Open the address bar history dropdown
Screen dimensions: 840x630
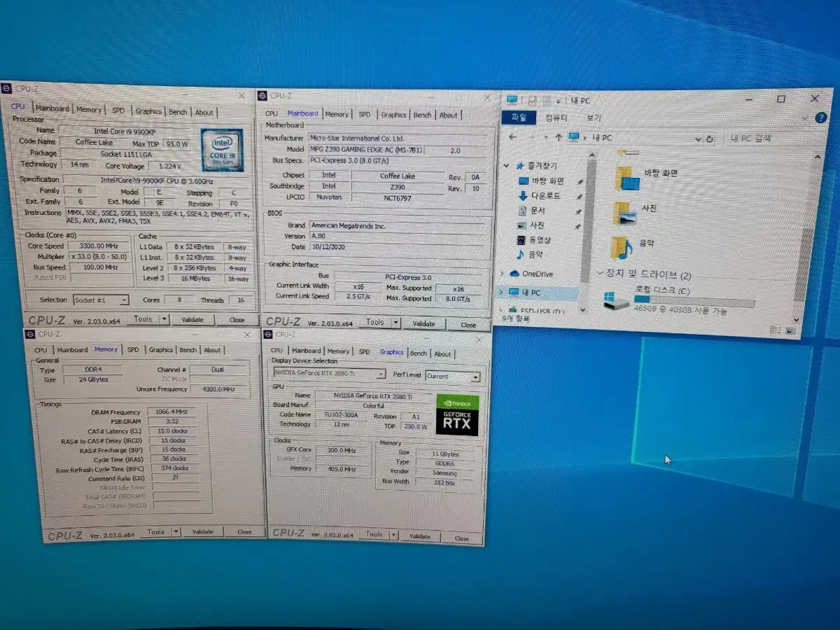point(698,139)
